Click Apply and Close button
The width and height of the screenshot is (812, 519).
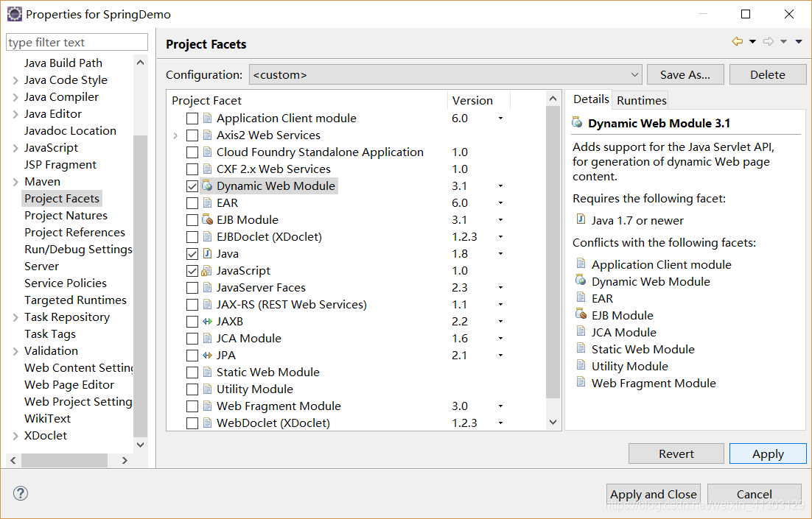pos(653,494)
